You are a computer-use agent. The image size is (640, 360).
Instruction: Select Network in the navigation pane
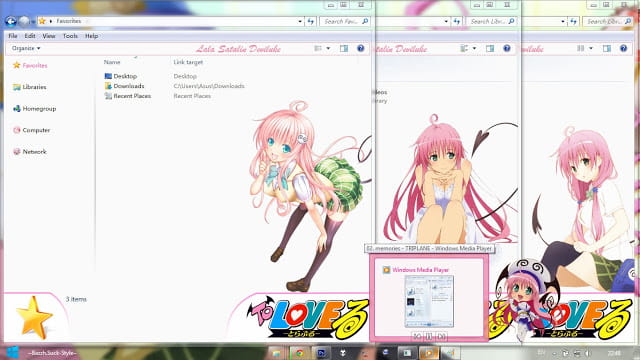point(30,151)
